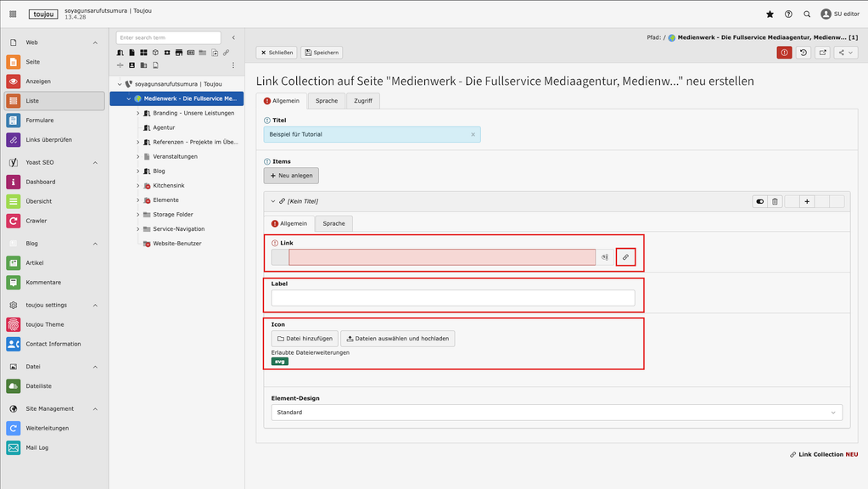868x489 pixels.
Task: Open the top bar search magnifier
Action: click(807, 14)
